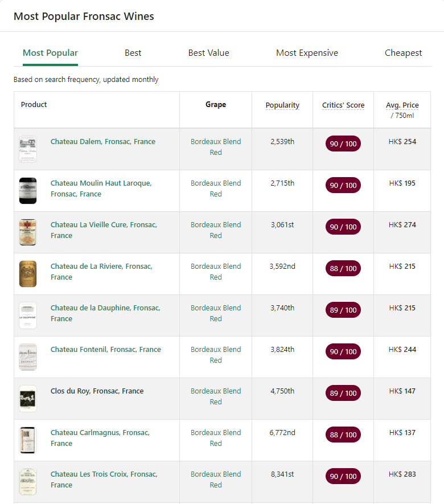The width and height of the screenshot is (444, 504).
Task: Open the Best Value tab
Action: [x=209, y=53]
